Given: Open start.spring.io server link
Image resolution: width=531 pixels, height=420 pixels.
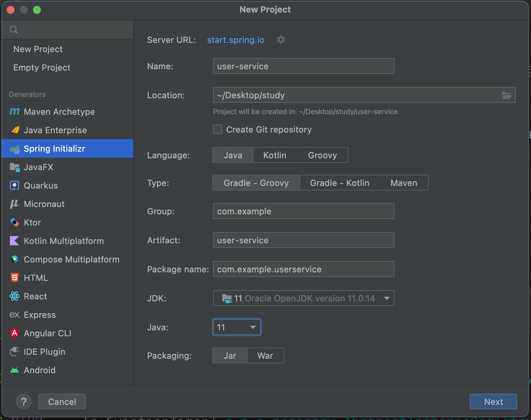Looking at the screenshot, I should [x=235, y=40].
